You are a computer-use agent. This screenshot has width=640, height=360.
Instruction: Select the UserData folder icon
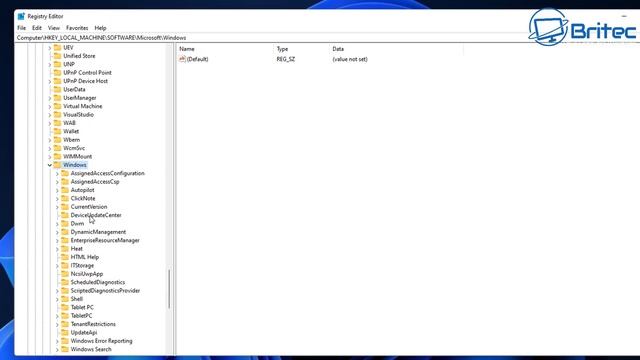click(58, 89)
